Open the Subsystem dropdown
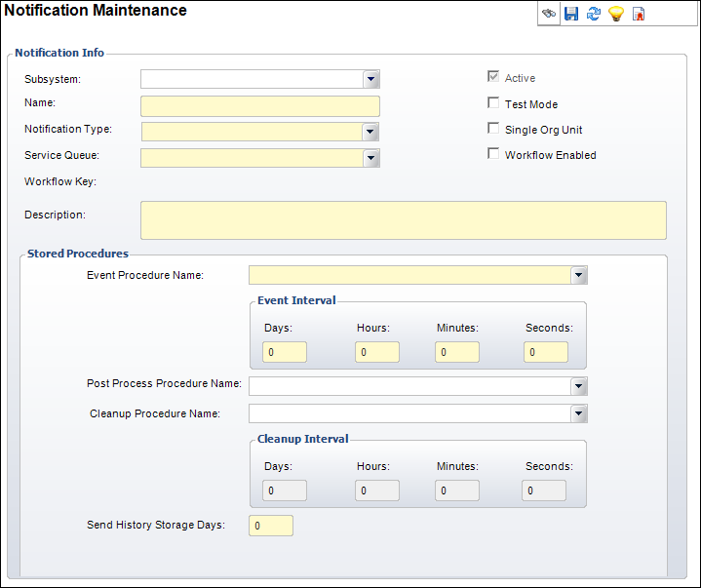701x588 pixels. point(370,79)
